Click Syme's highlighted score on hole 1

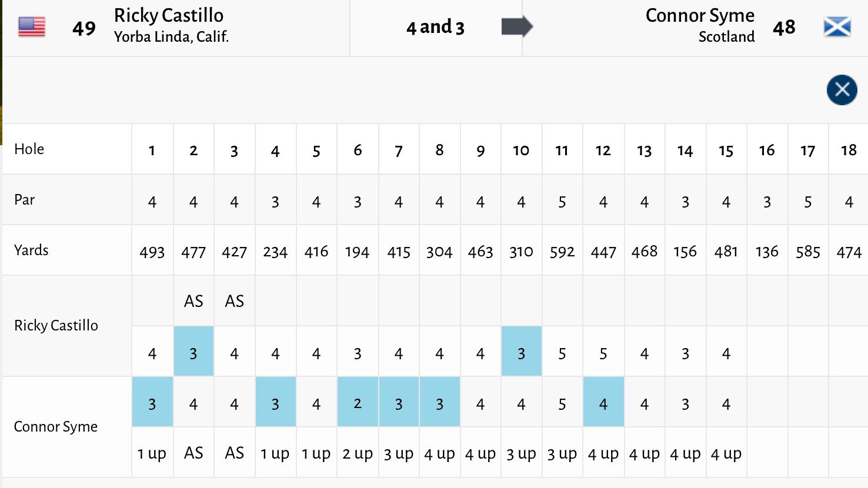[152, 404]
